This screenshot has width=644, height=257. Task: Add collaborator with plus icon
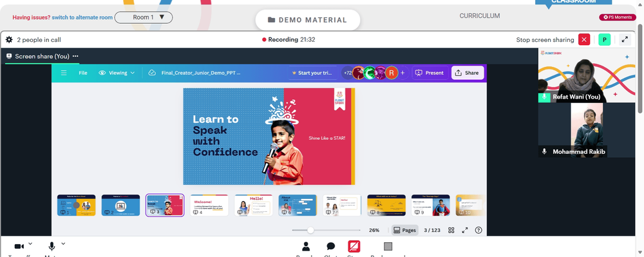click(x=402, y=73)
